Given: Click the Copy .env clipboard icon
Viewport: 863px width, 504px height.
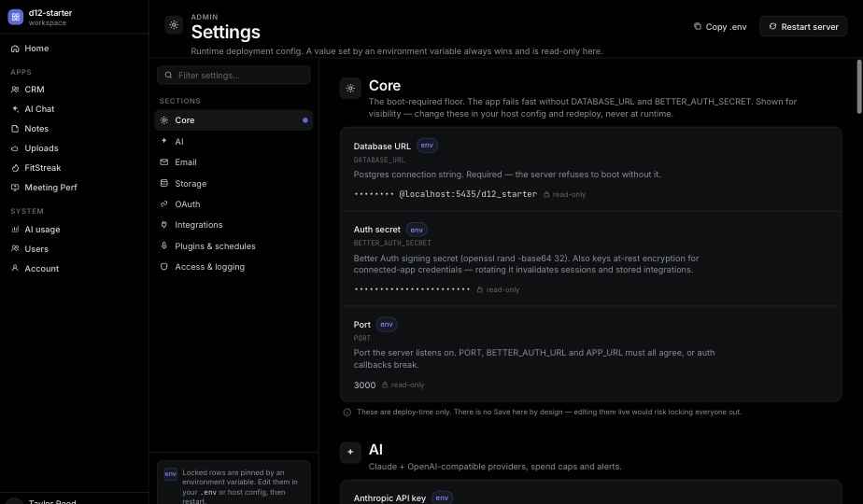Looking at the screenshot, I should [x=698, y=26].
